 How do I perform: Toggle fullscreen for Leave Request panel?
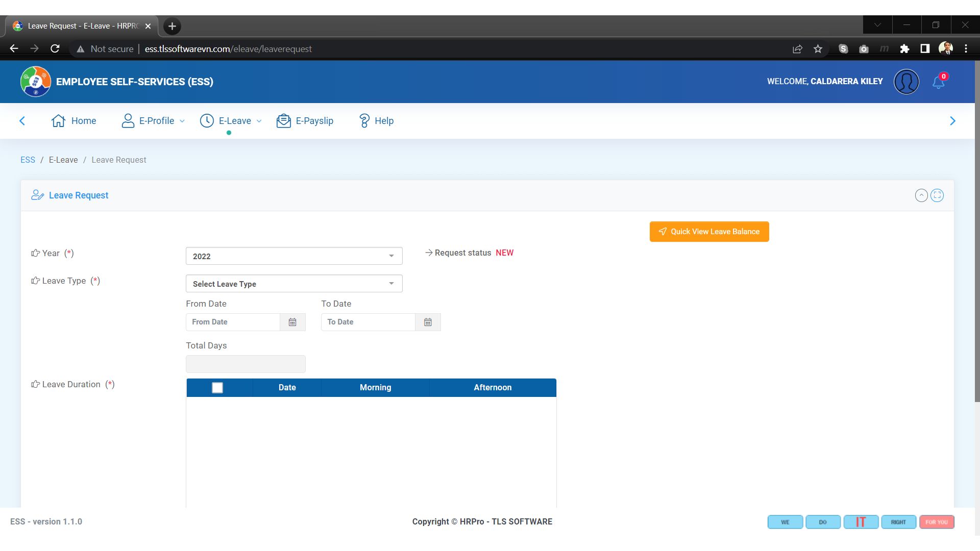[937, 195]
